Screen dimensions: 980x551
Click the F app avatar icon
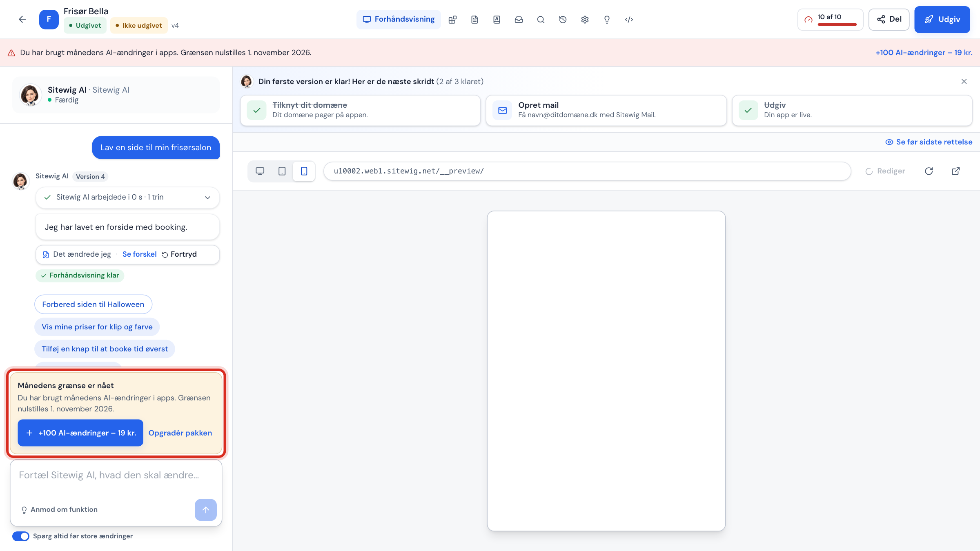coord(49,19)
